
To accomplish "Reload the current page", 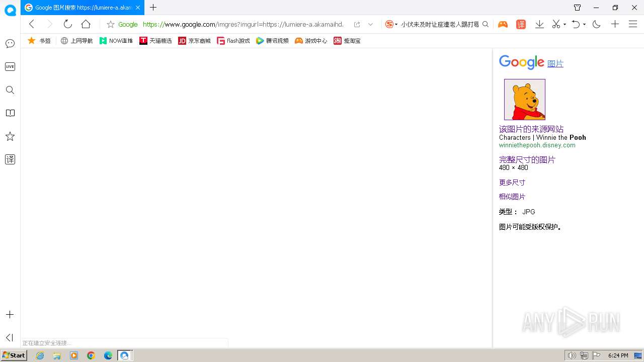I will pyautogui.click(x=67, y=24).
